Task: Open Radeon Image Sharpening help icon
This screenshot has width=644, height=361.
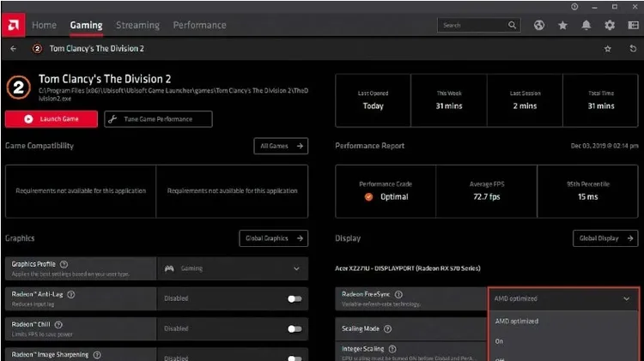Action: (97, 354)
